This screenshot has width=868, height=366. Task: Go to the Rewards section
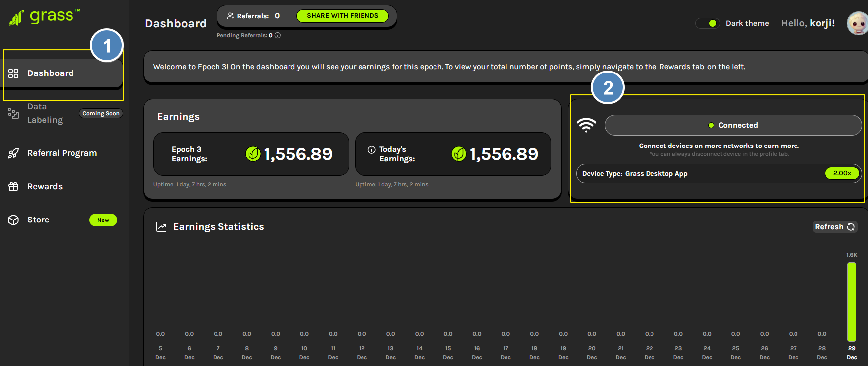click(x=45, y=187)
